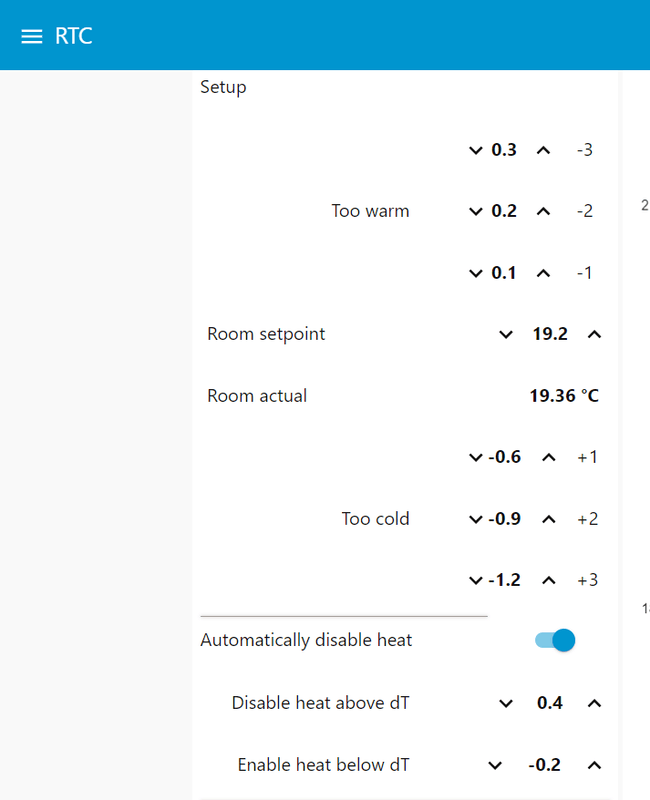This screenshot has height=800, width=650.
Task: Decrease the Enable heat below dT value
Action: pos(494,764)
